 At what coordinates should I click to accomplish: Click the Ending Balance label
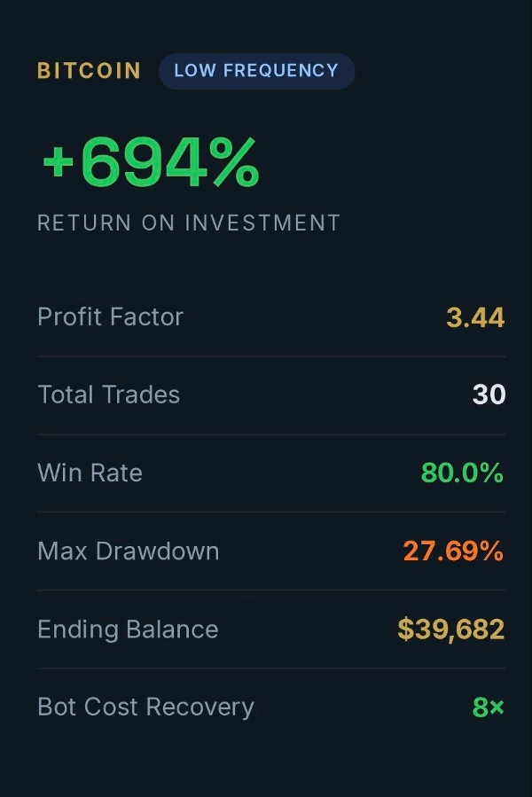tap(128, 629)
